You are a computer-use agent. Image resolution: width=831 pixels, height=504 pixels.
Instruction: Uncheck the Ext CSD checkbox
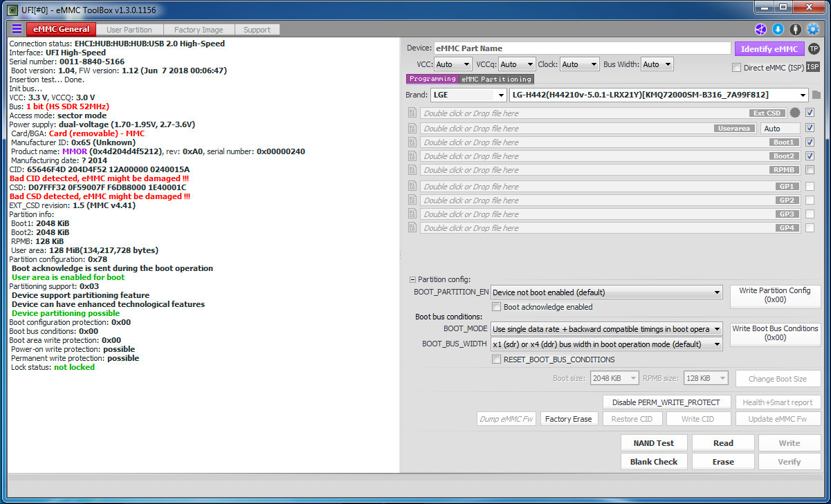coord(810,113)
